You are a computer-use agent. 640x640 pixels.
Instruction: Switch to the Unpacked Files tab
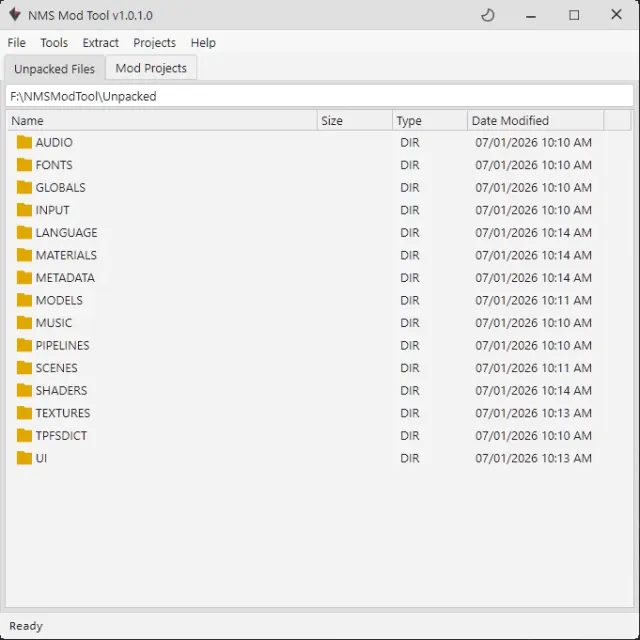(54, 69)
